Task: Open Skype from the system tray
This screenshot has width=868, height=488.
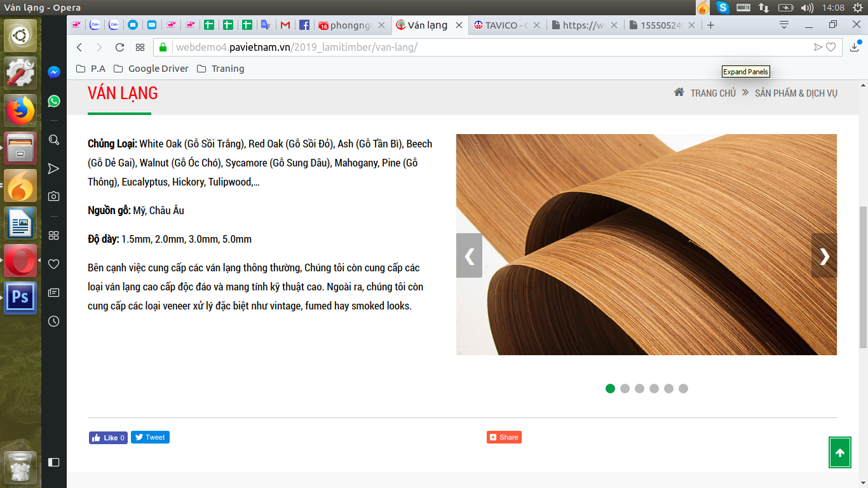Action: pos(722,8)
